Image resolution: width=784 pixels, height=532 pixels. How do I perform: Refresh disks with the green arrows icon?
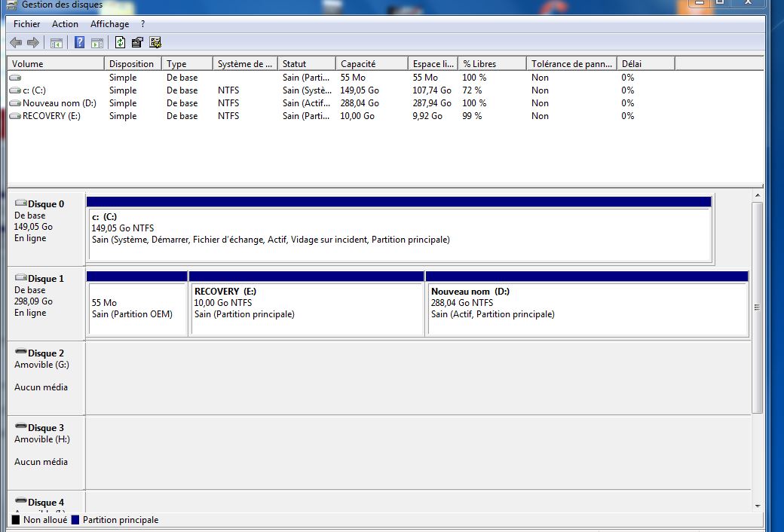coord(120,42)
